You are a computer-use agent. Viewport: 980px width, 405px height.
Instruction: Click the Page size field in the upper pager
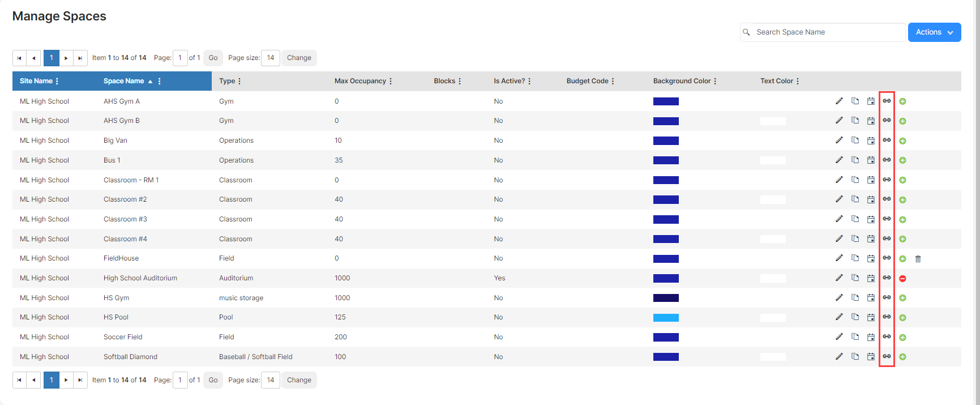(271, 58)
